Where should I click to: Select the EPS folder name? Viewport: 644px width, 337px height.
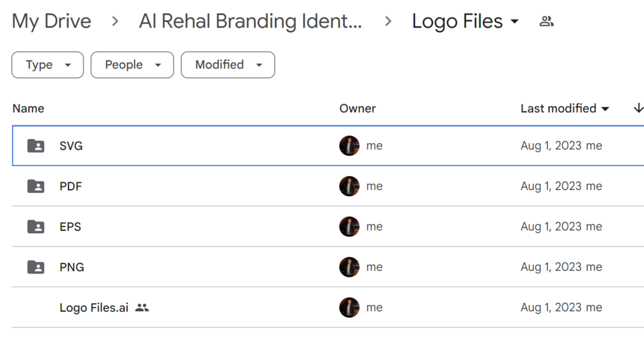(x=70, y=226)
